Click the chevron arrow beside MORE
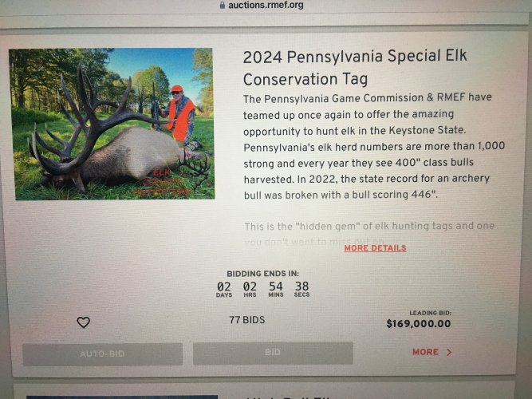 click(x=449, y=352)
